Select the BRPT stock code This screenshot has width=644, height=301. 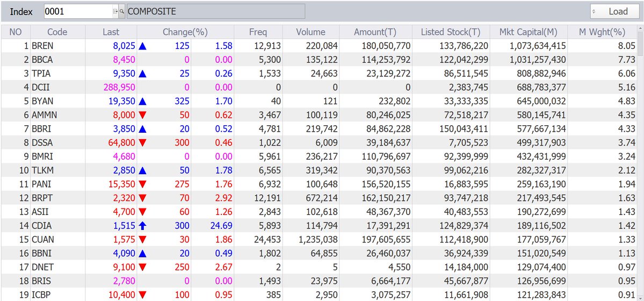42,198
